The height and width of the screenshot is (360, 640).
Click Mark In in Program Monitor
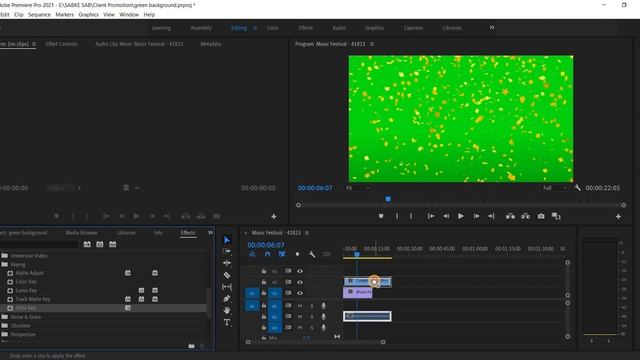click(x=397, y=216)
